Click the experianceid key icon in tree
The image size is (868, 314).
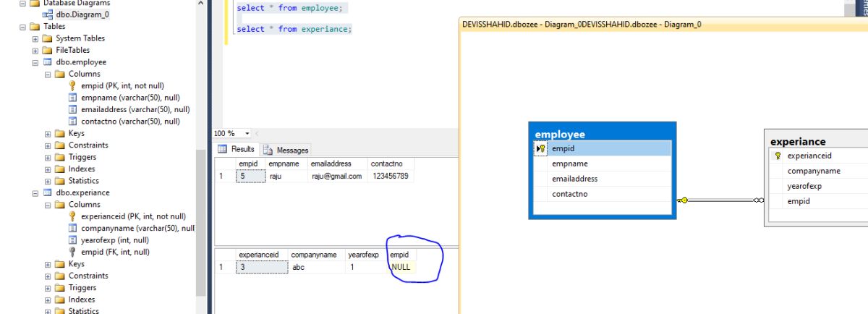click(x=72, y=216)
